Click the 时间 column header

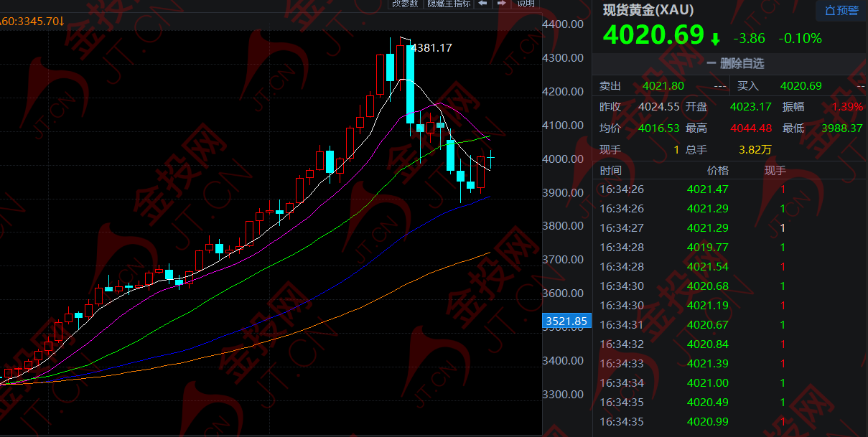[611, 171]
